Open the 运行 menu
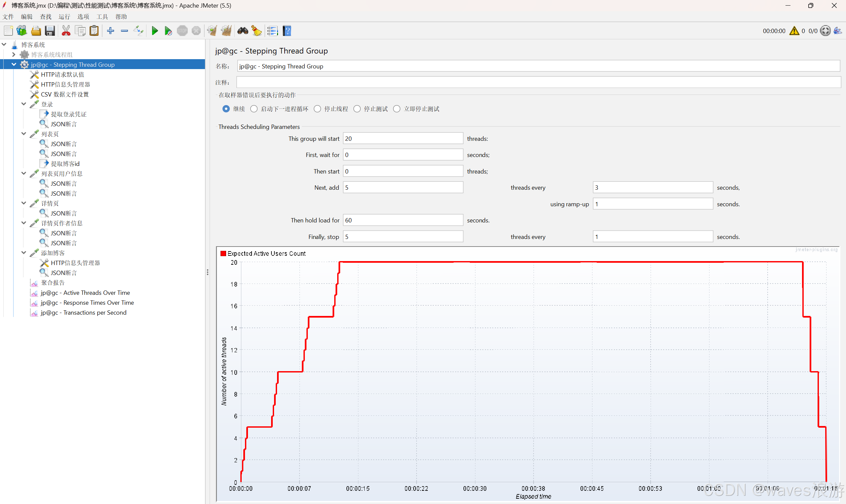 (64, 17)
